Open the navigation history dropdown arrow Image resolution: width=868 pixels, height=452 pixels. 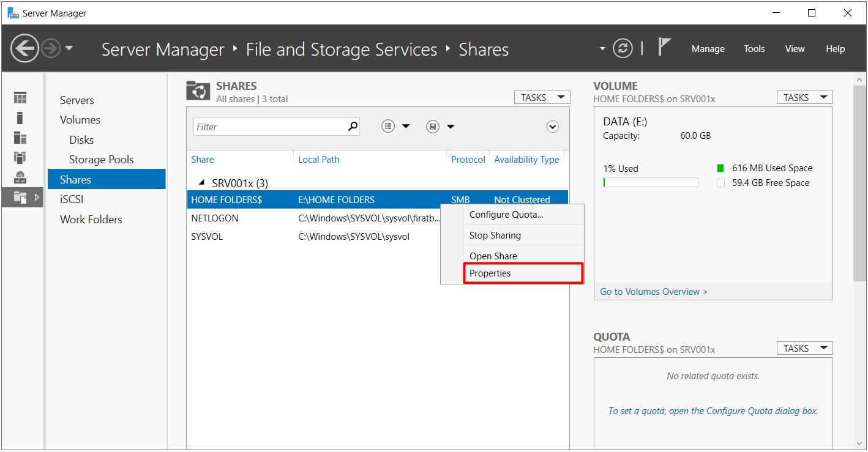coord(69,48)
